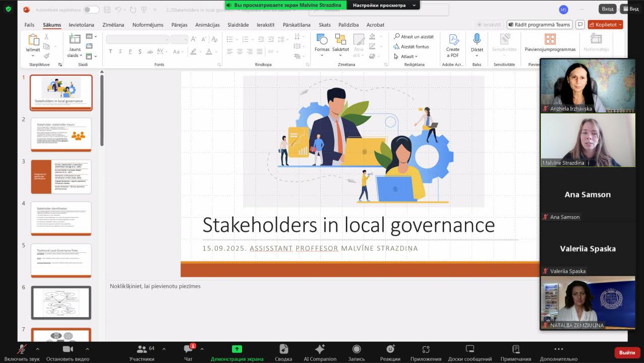Toggle underline P formatting button

[130, 51]
